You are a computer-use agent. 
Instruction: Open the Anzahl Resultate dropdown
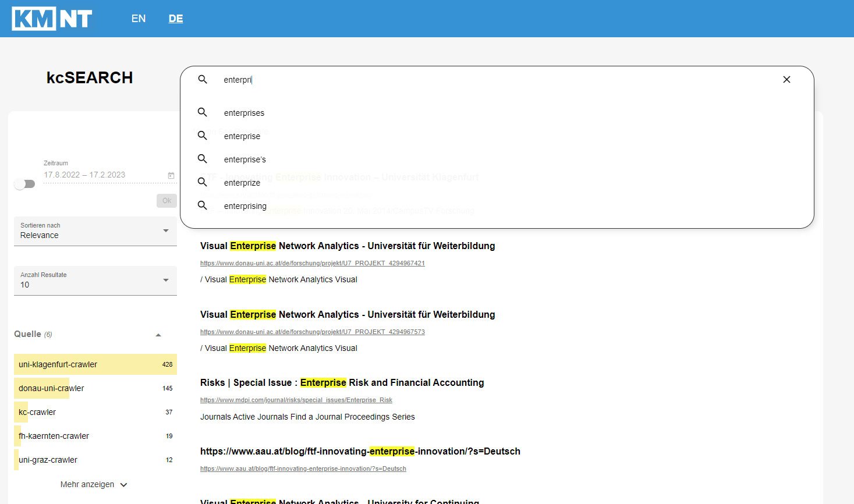95,281
